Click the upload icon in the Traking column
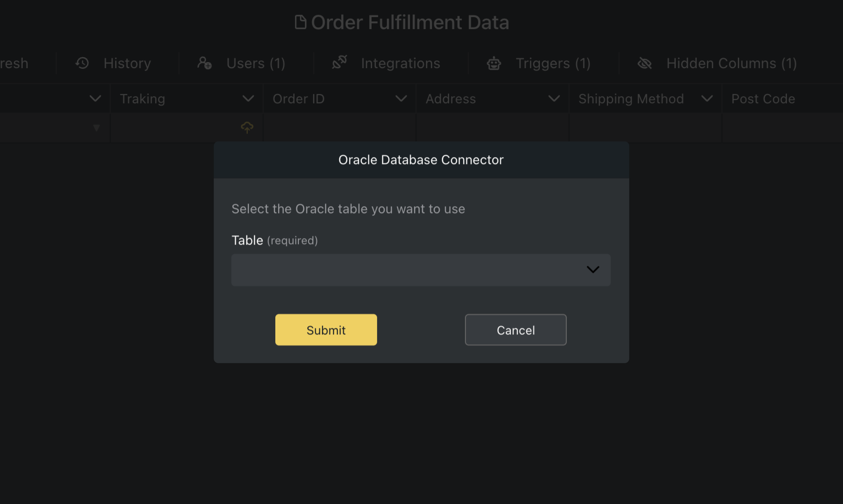Image resolution: width=843 pixels, height=504 pixels. pos(247,127)
